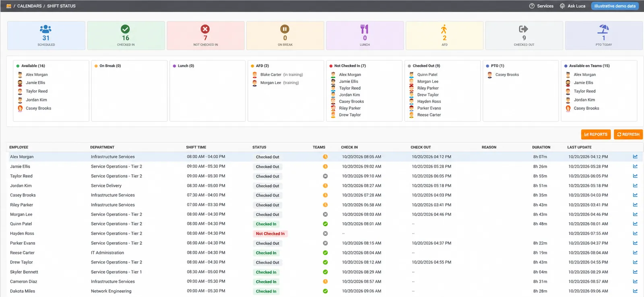Click Teams clock icon for Cameron Diaz

(325, 281)
